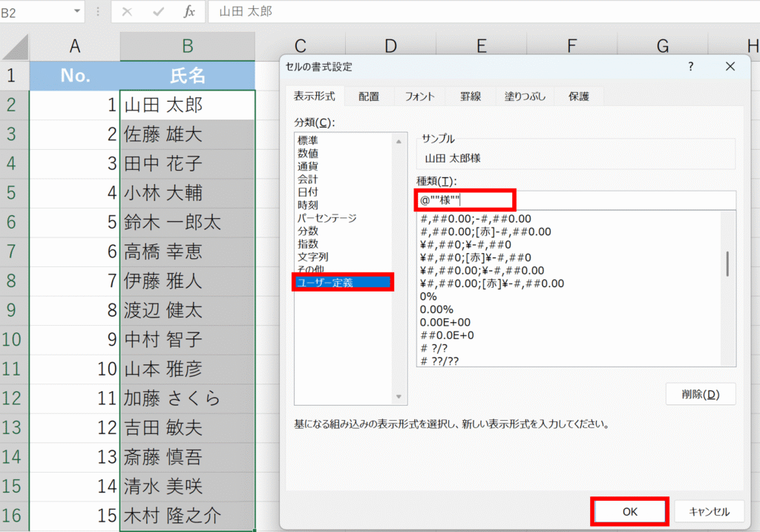Click the select-all corner triangle
Screen dimensions: 760x532
click(16, 47)
